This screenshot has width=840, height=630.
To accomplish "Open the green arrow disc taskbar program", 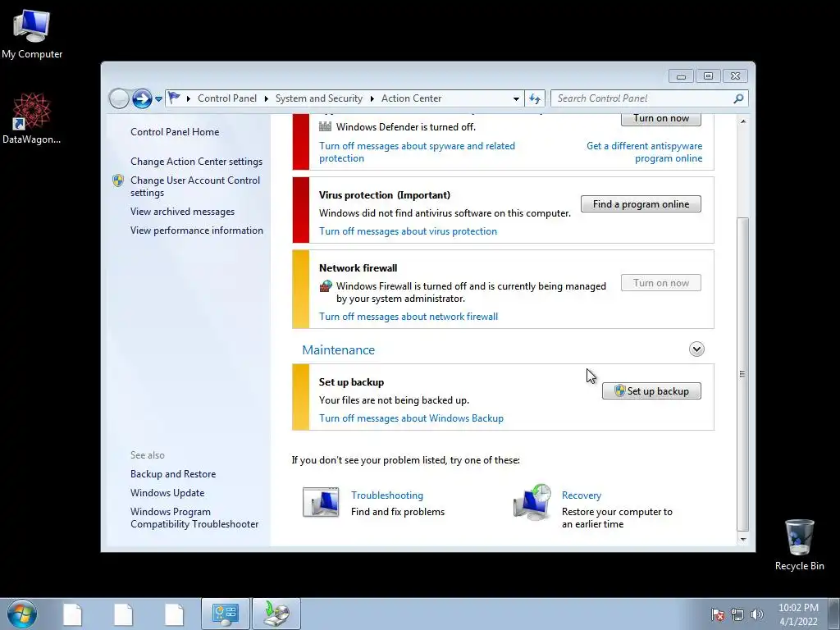I will pyautogui.click(x=276, y=614).
